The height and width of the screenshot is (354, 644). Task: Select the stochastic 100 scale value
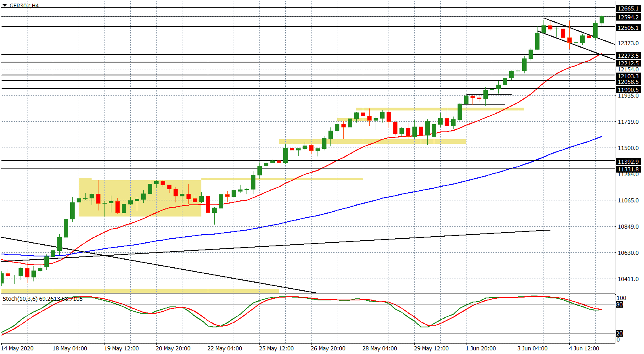click(x=621, y=298)
